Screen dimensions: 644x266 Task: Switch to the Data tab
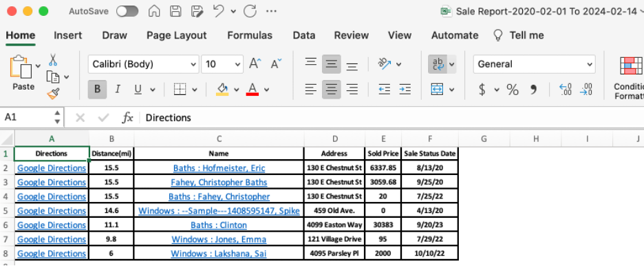click(304, 35)
